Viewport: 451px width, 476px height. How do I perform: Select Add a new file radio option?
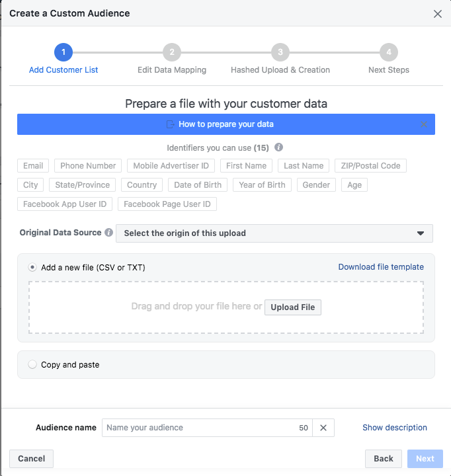(32, 268)
